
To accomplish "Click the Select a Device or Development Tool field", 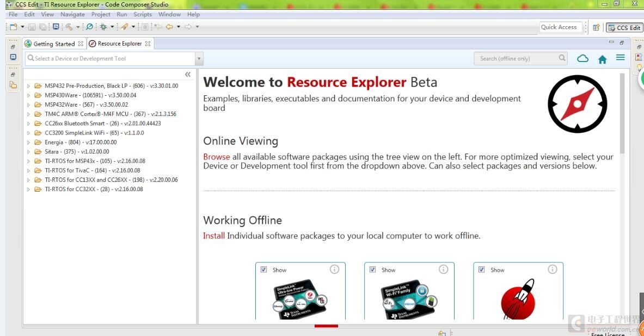I will [x=110, y=59].
